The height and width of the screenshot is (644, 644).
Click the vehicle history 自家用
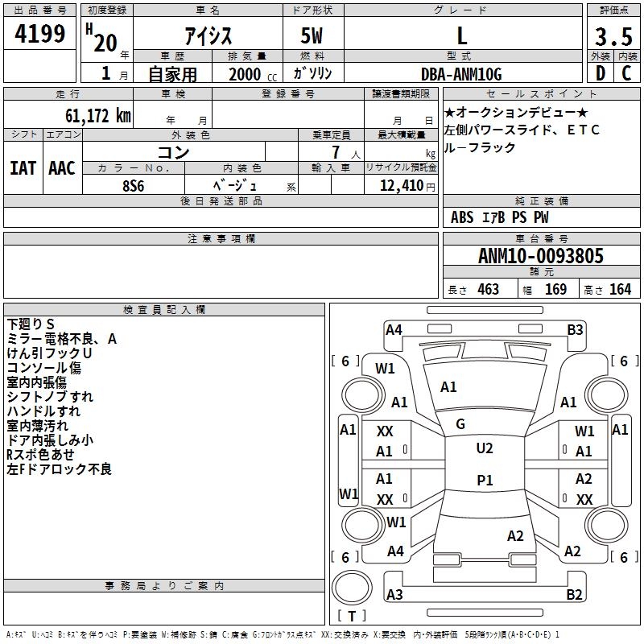(x=172, y=74)
